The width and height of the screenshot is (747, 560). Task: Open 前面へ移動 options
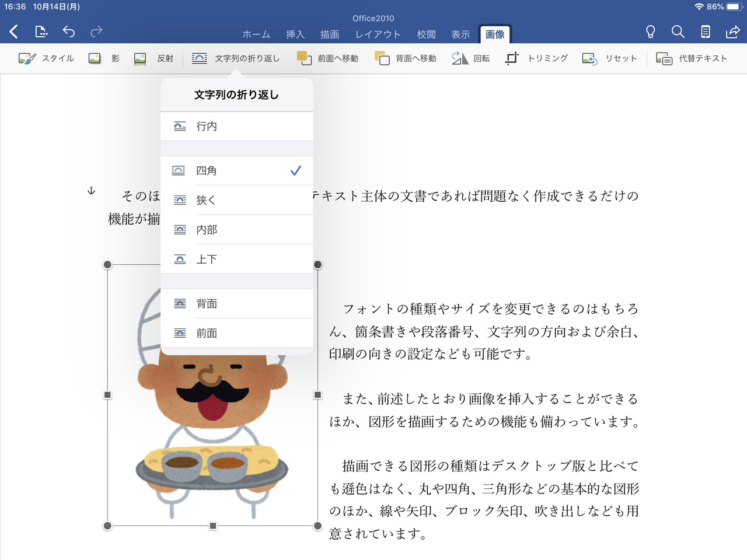point(327,58)
